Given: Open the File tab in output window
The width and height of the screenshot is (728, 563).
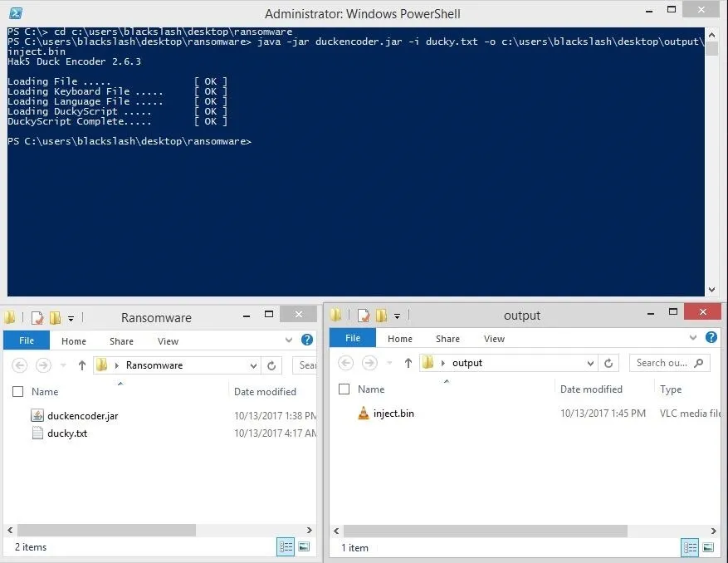Looking at the screenshot, I should click(353, 338).
